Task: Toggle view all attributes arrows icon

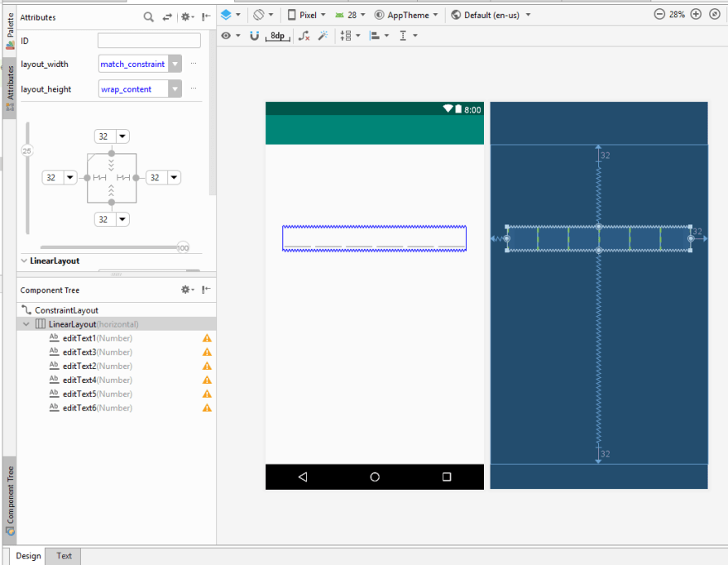Action: (x=167, y=17)
